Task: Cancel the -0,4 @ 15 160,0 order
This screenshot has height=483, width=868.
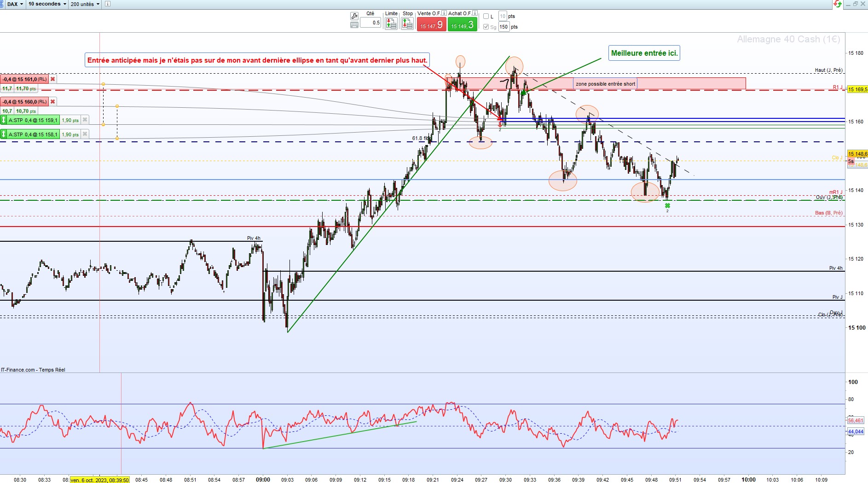Action: [x=53, y=102]
